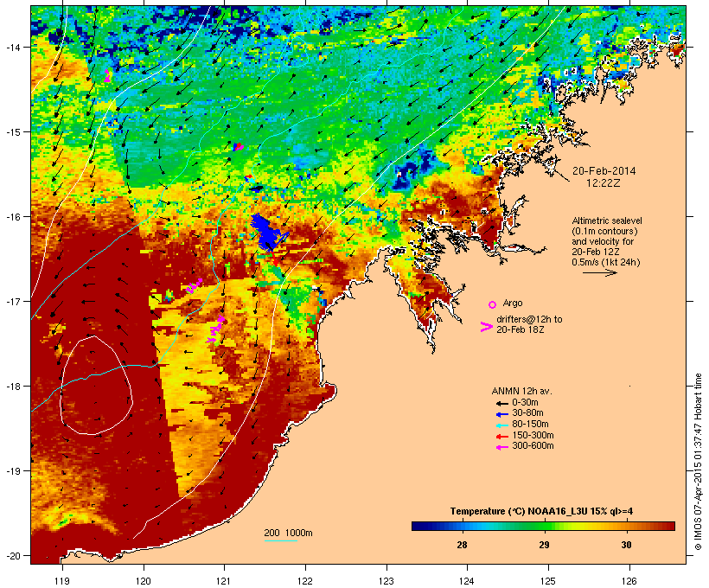Screen dimensions: 709x588
Task: Click the red 150-300m legend arrow
Action: (501, 437)
